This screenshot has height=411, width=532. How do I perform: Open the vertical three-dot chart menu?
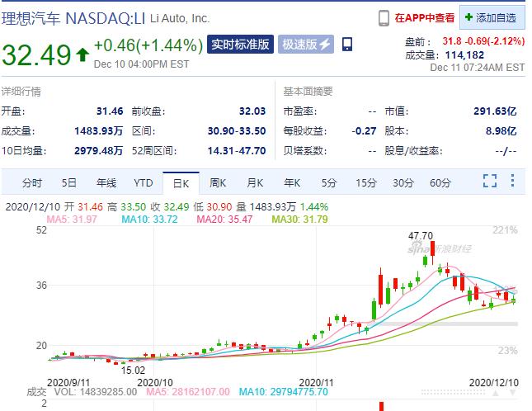coord(512,181)
